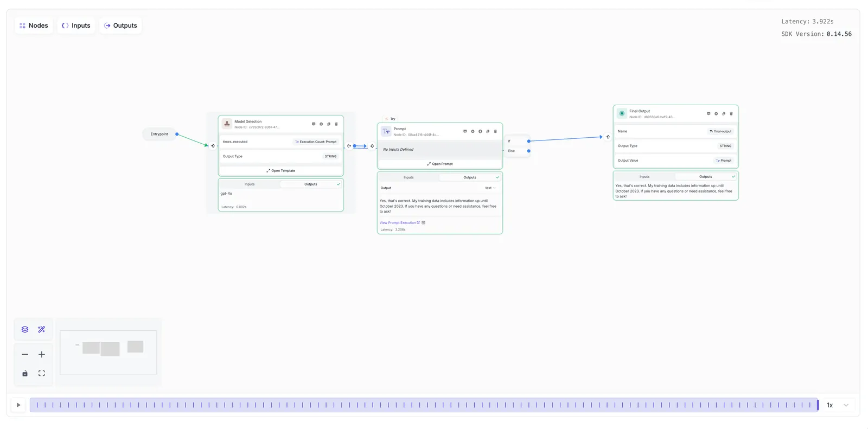Delete the Prompt node
Screen dimensions: 868x429
495,131
